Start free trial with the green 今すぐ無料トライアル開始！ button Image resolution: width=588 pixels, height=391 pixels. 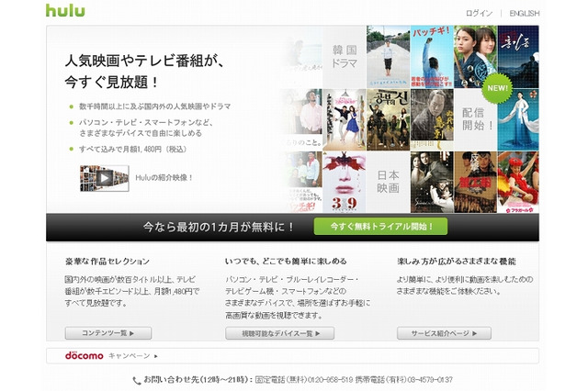point(380,227)
